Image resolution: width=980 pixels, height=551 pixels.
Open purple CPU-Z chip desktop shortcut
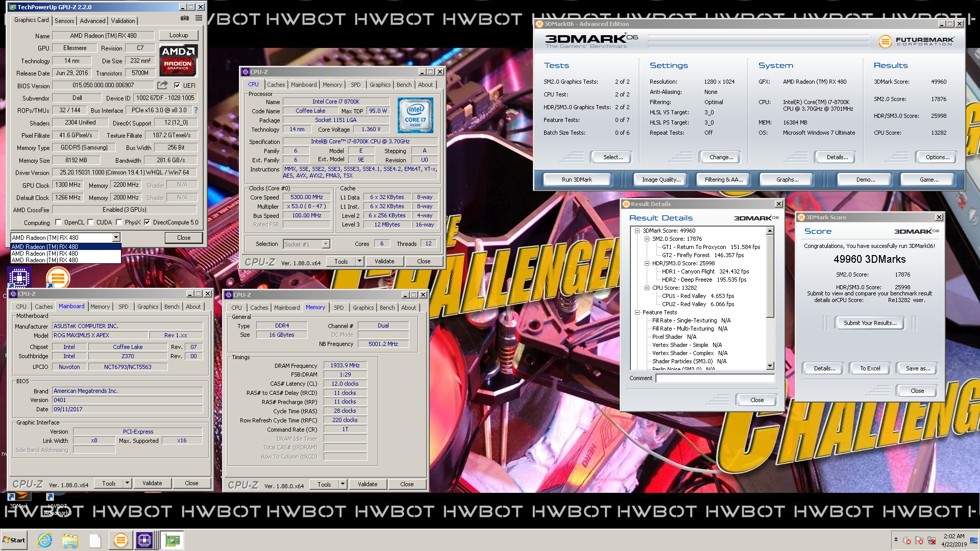coord(19,278)
